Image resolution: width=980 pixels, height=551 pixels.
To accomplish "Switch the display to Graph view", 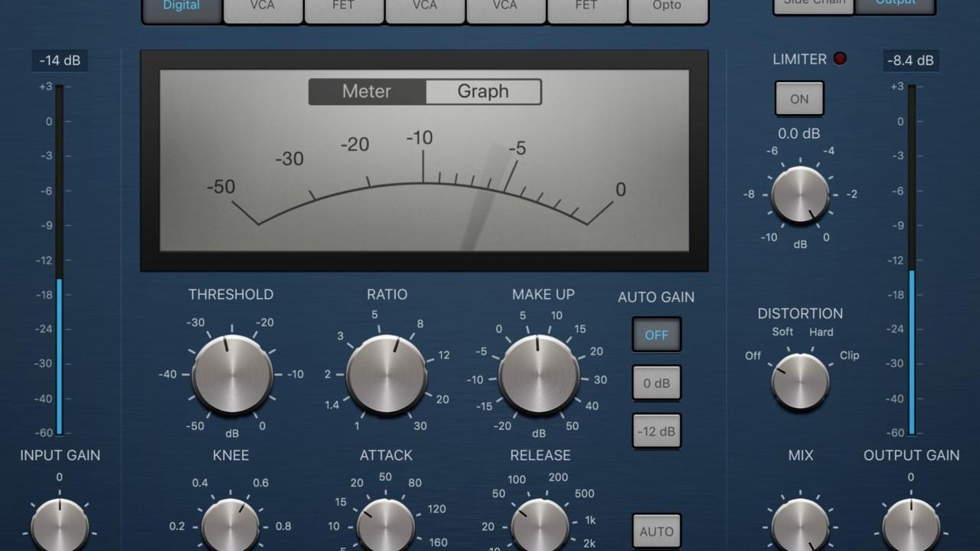I will (x=483, y=91).
